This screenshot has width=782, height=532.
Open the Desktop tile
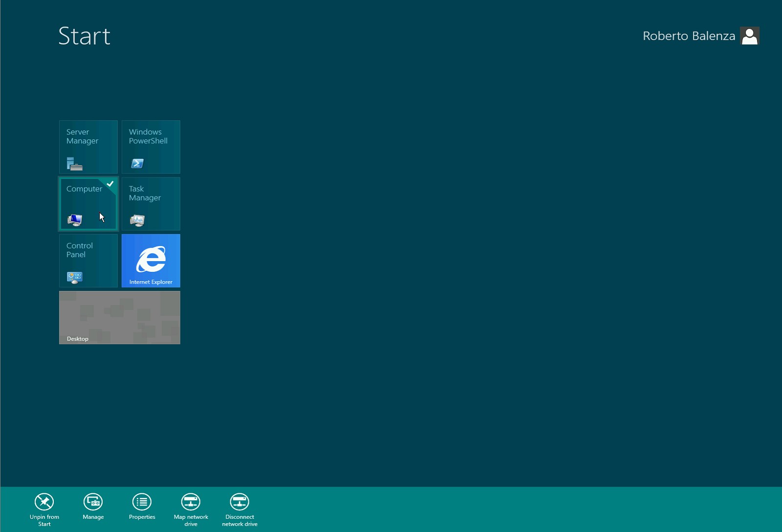point(120,318)
